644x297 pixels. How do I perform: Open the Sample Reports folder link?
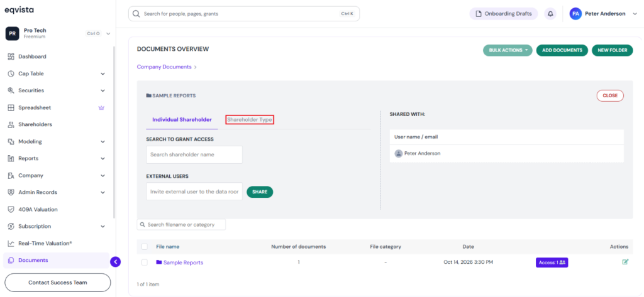tap(183, 262)
